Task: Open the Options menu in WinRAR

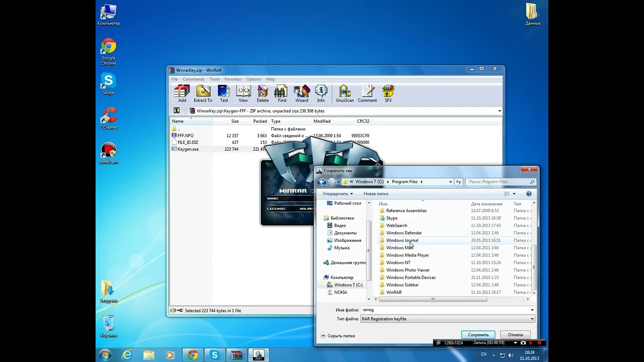Action: coord(254,79)
